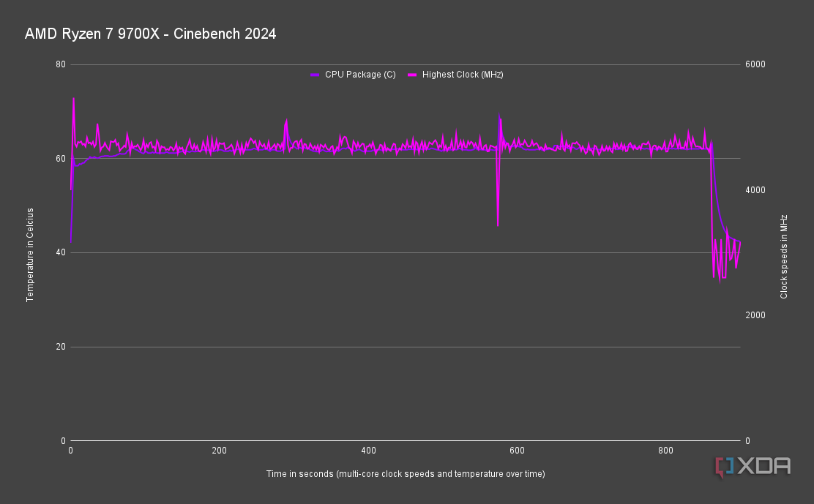Click the chart title 'AMD Ryzen 7 9700X - Cinebench 2024'
Image resolution: width=814 pixels, height=504 pixels.
[x=151, y=34]
